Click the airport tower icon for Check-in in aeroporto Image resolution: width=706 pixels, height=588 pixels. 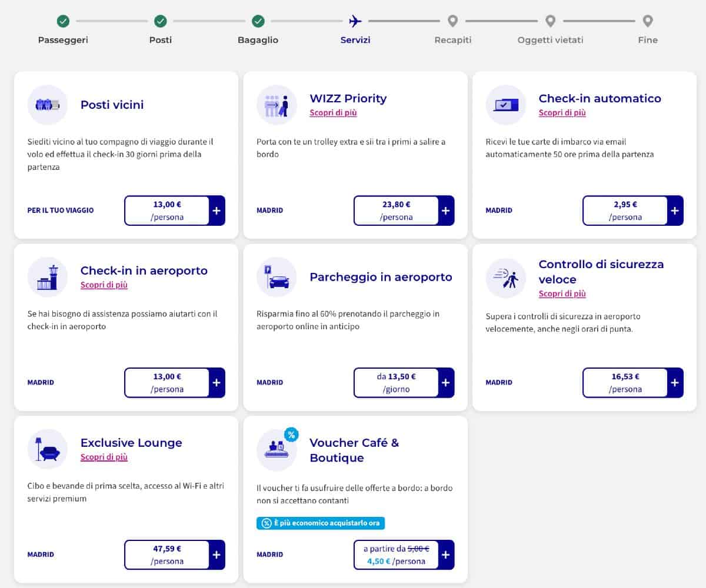pos(47,277)
